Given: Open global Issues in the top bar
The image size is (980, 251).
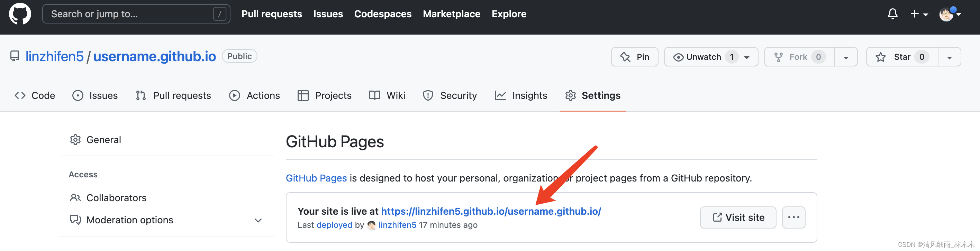Looking at the screenshot, I should click(328, 14).
